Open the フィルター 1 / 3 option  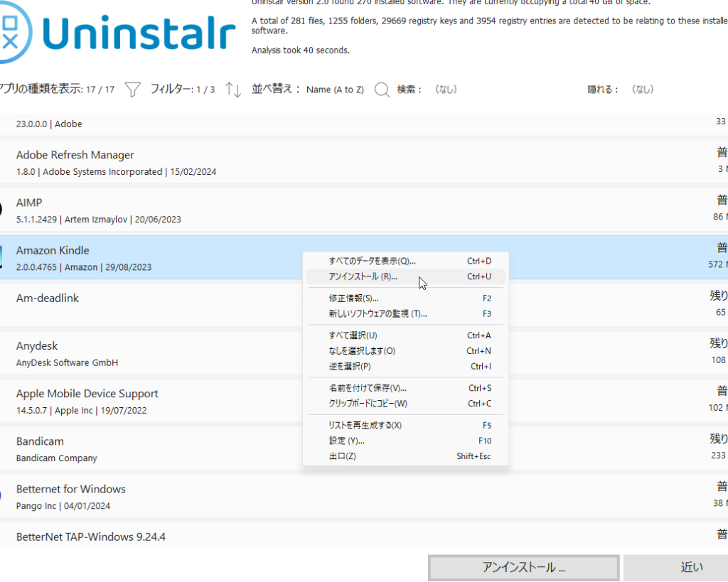point(183,89)
